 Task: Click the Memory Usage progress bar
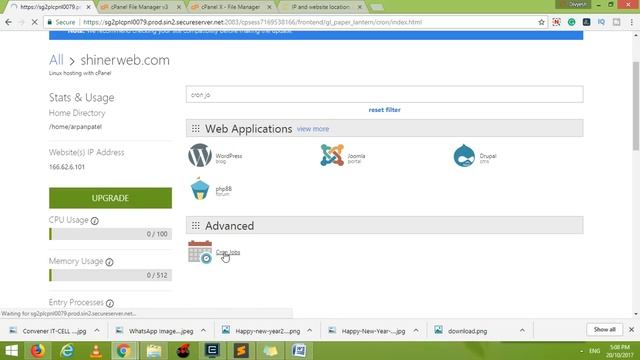(x=110, y=275)
